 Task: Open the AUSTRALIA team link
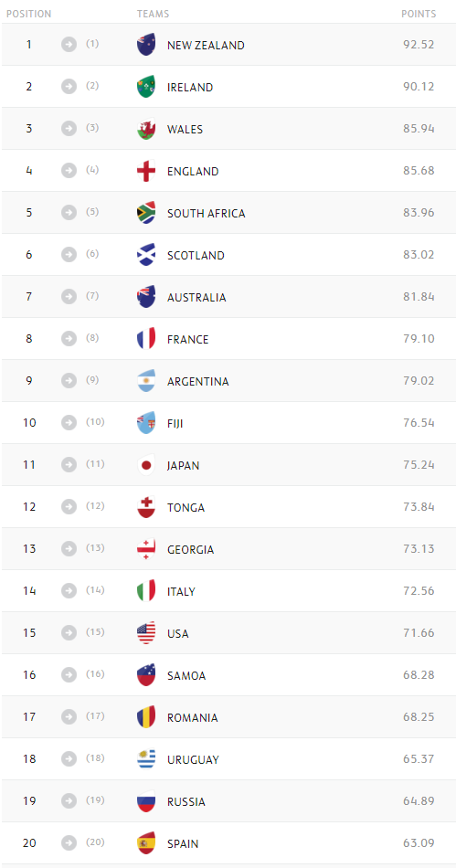tap(196, 297)
